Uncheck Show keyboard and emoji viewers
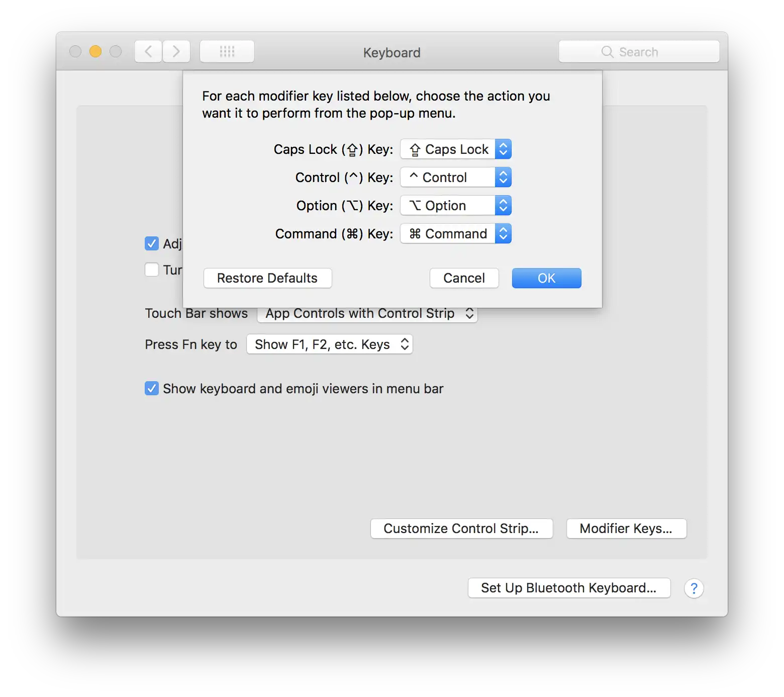784x697 pixels. point(152,388)
